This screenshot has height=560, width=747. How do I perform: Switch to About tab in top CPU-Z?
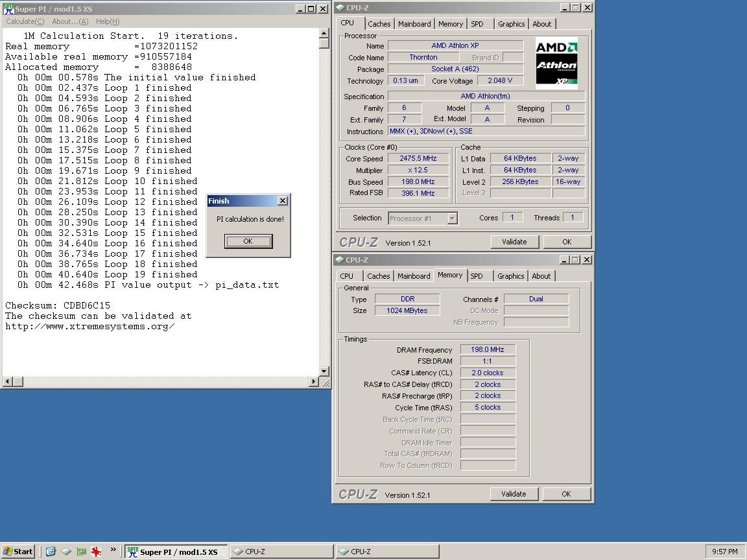[x=541, y=24]
